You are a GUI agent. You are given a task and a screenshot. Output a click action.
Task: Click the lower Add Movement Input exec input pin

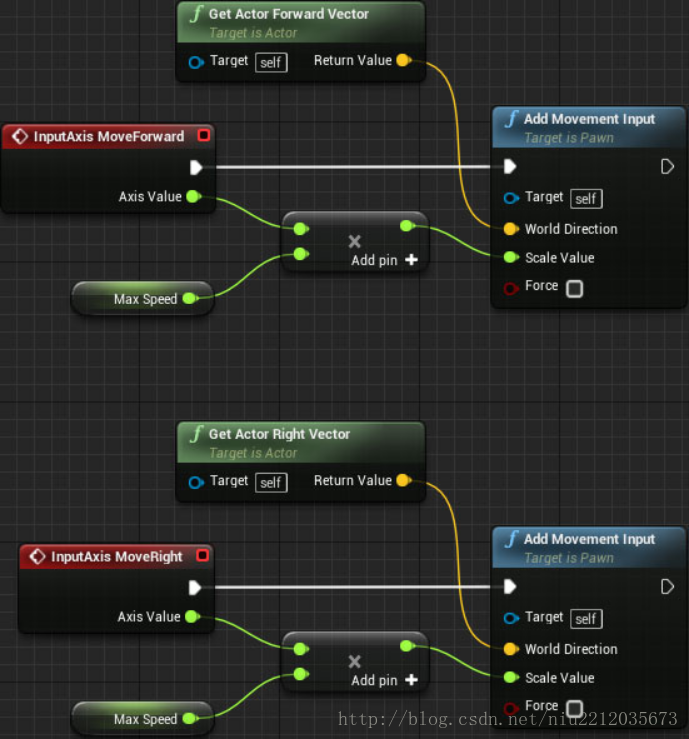510,587
